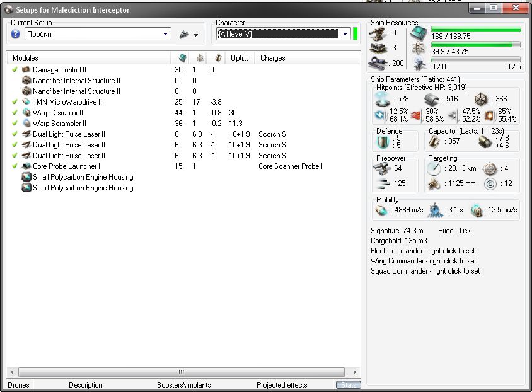This screenshot has height=392, width=532.
Task: Click the Cargohold: 135 m3 text
Action: [398, 241]
